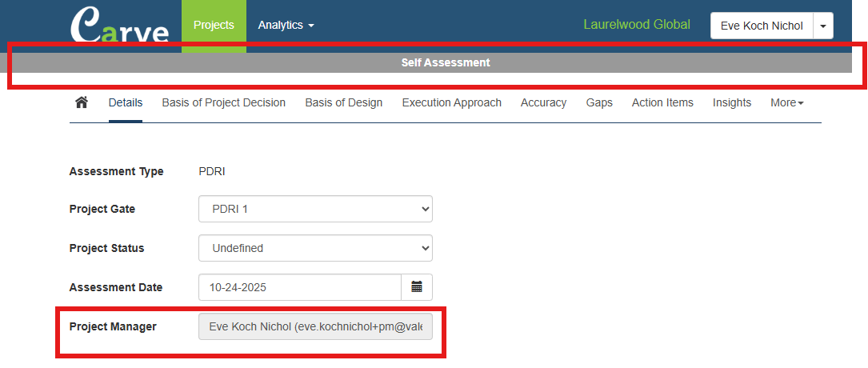868x368 pixels.
Task: Switch to the Details tab
Action: coord(126,102)
